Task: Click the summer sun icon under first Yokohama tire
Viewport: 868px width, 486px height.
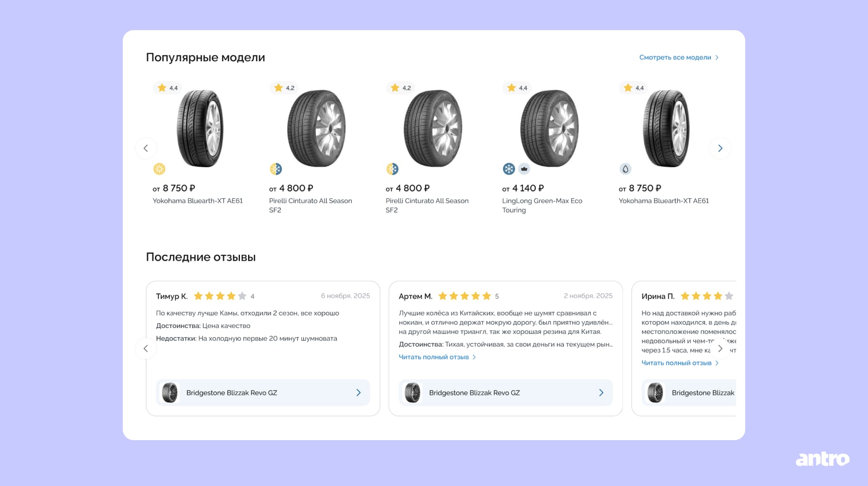Action: pos(159,169)
